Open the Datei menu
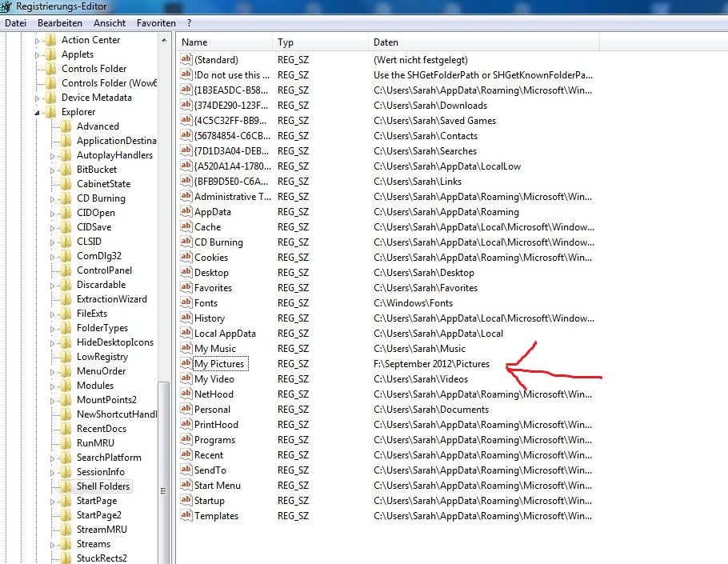728x564 pixels. point(16,23)
